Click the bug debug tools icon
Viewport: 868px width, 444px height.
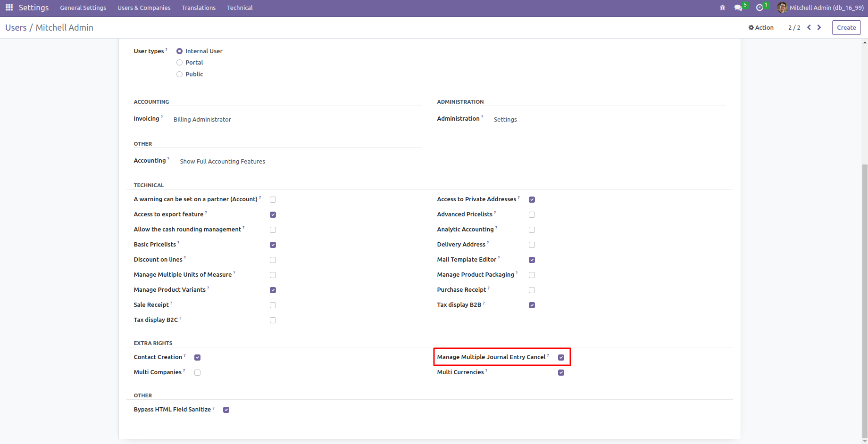click(722, 8)
